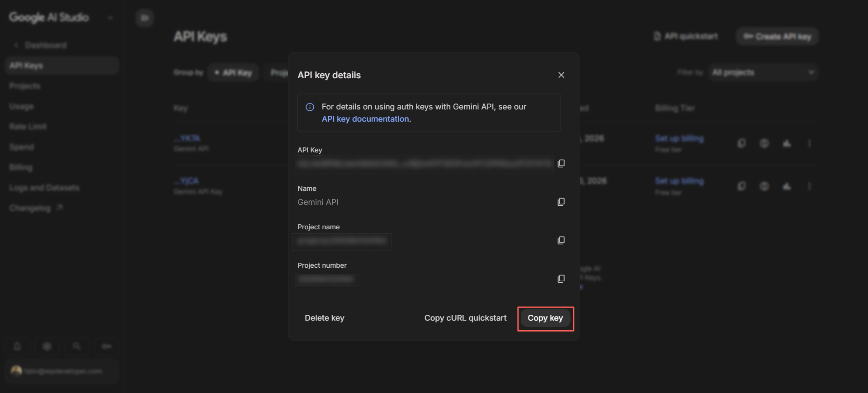Copy the Name field value
The height and width of the screenshot is (393, 868).
(561, 202)
